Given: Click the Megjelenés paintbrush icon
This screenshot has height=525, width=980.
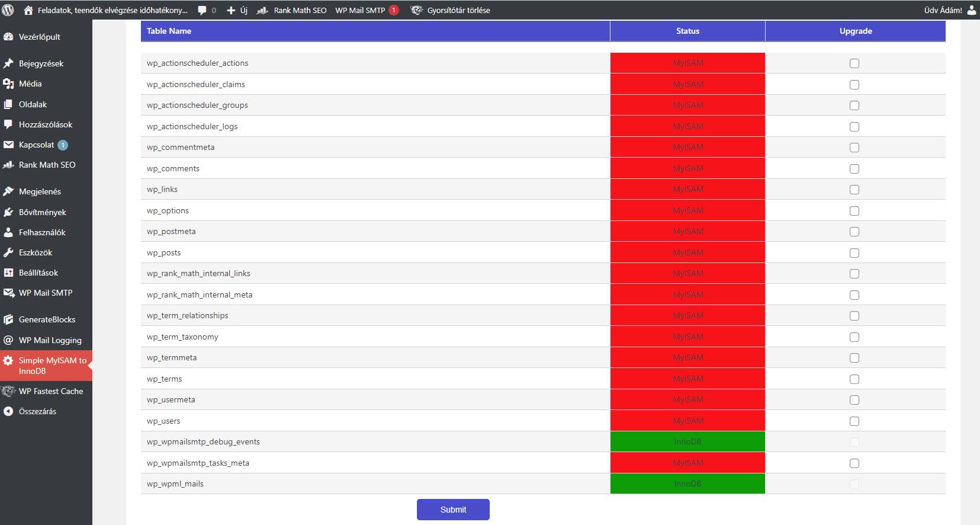Looking at the screenshot, I should tap(8, 191).
